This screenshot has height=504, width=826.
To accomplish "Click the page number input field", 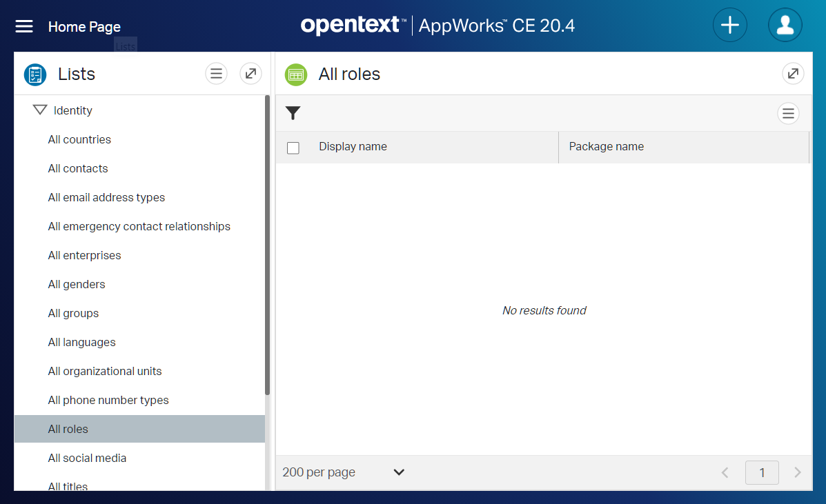I will 762,472.
